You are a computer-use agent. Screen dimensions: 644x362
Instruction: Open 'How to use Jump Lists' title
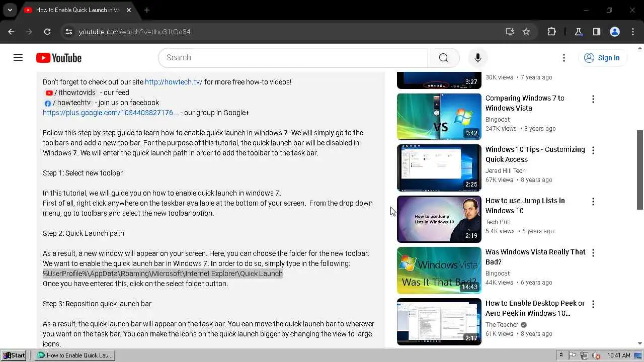(525, 206)
